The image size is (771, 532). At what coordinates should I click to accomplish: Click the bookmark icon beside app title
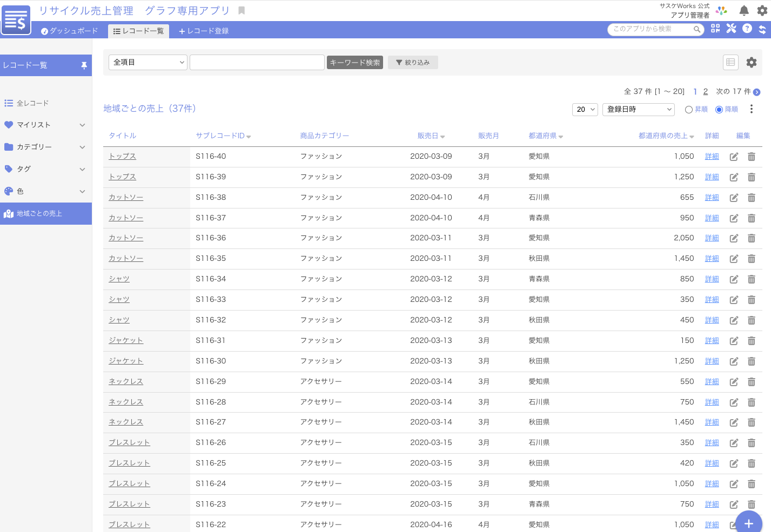point(242,10)
